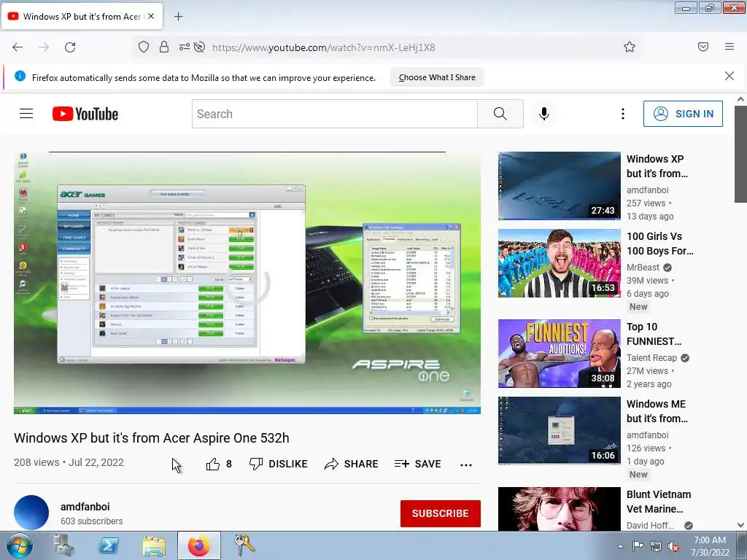The height and width of the screenshot is (560, 747).
Task: Open the amdfanboi channel name link
Action: point(85,507)
